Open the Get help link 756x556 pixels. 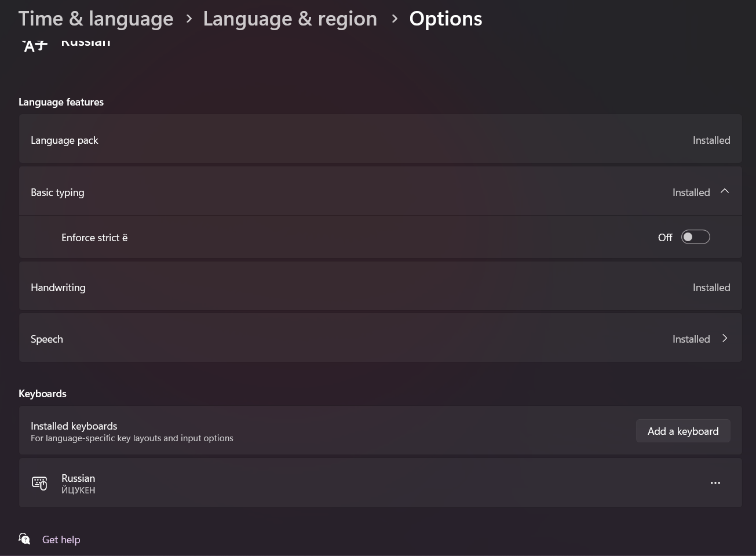pos(61,540)
